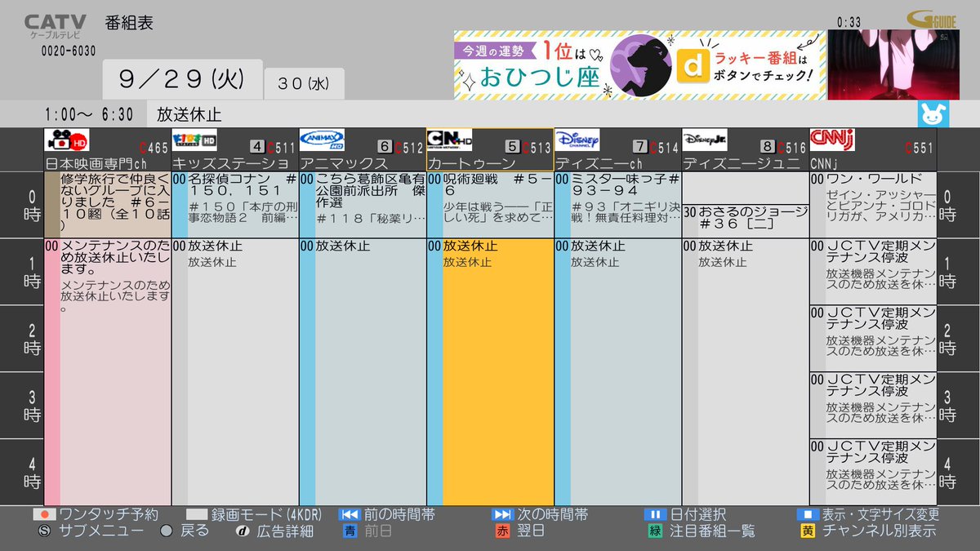Screen dimensions: 980x551
Task: Select おさるのジョージ #36 program
Action: tap(746, 221)
